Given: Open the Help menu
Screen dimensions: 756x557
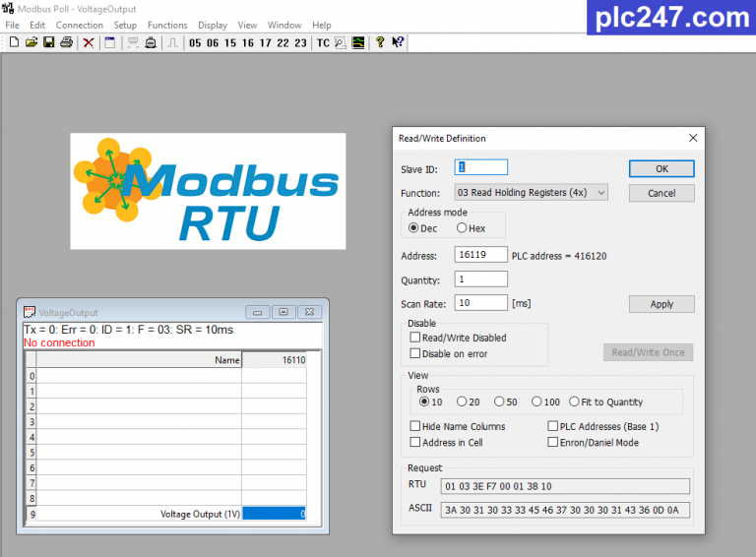Looking at the screenshot, I should (322, 25).
